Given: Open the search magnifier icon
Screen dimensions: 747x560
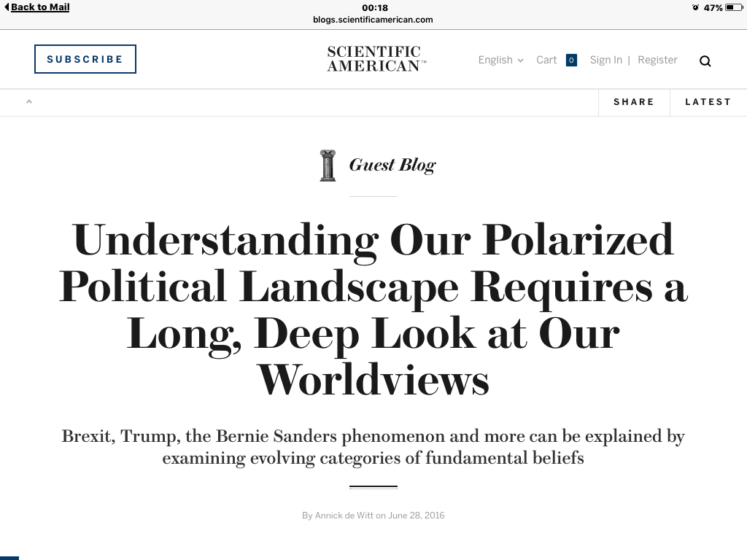Looking at the screenshot, I should coord(705,61).
